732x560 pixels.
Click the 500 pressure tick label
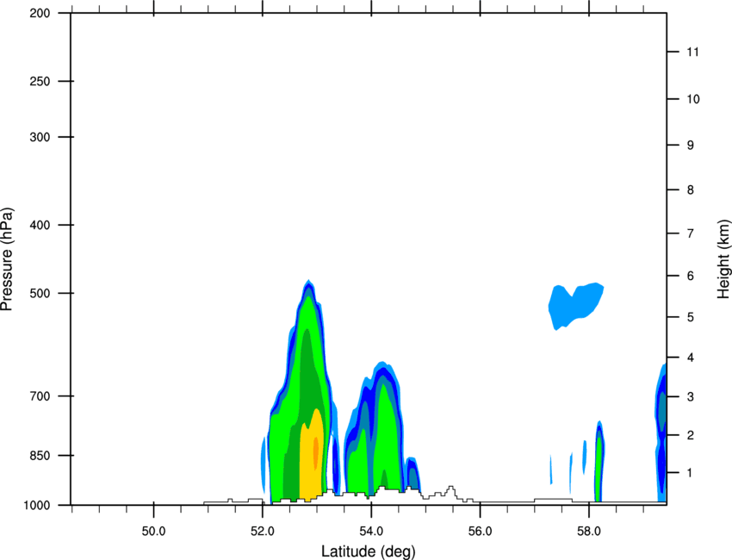pos(40,293)
